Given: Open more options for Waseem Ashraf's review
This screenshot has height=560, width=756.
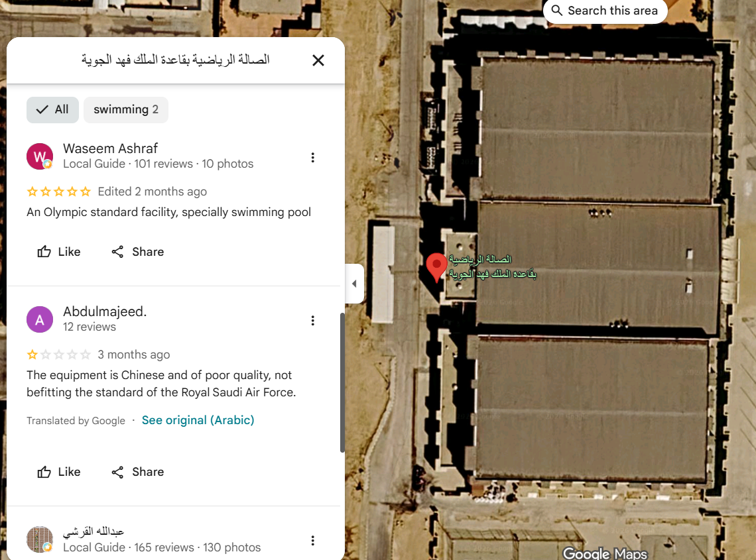Looking at the screenshot, I should pos(313,158).
